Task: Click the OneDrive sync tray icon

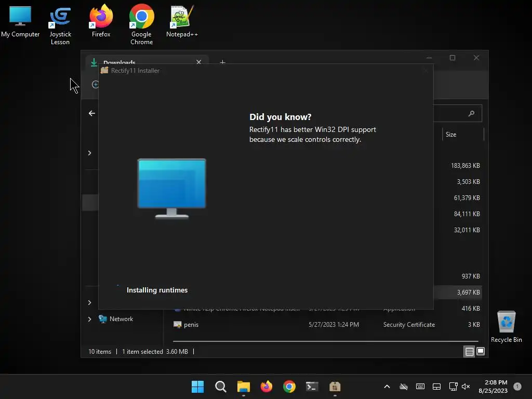Action: [x=403, y=387]
